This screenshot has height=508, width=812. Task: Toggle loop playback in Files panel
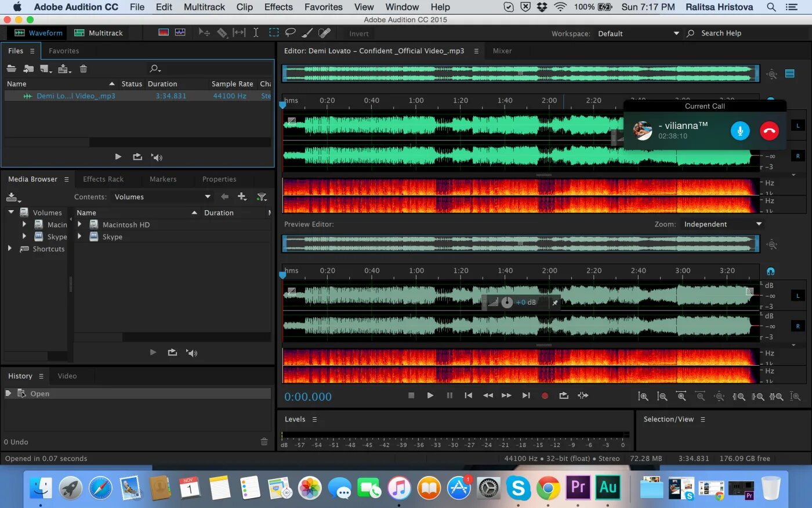[137, 157]
